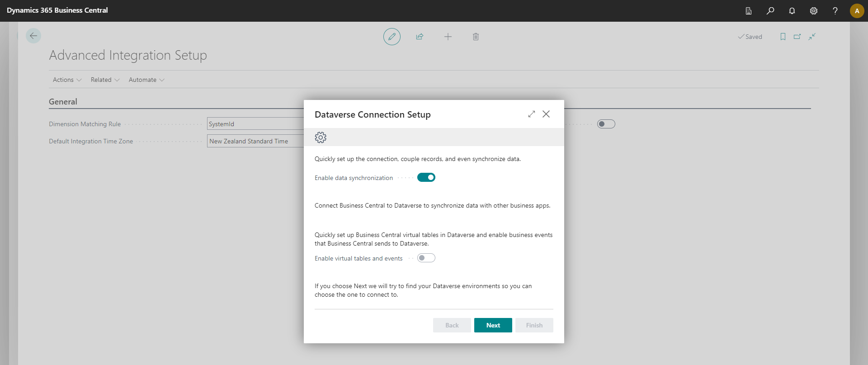
Task: Close the Dataverse Connection Setup dialog
Action: click(x=546, y=114)
